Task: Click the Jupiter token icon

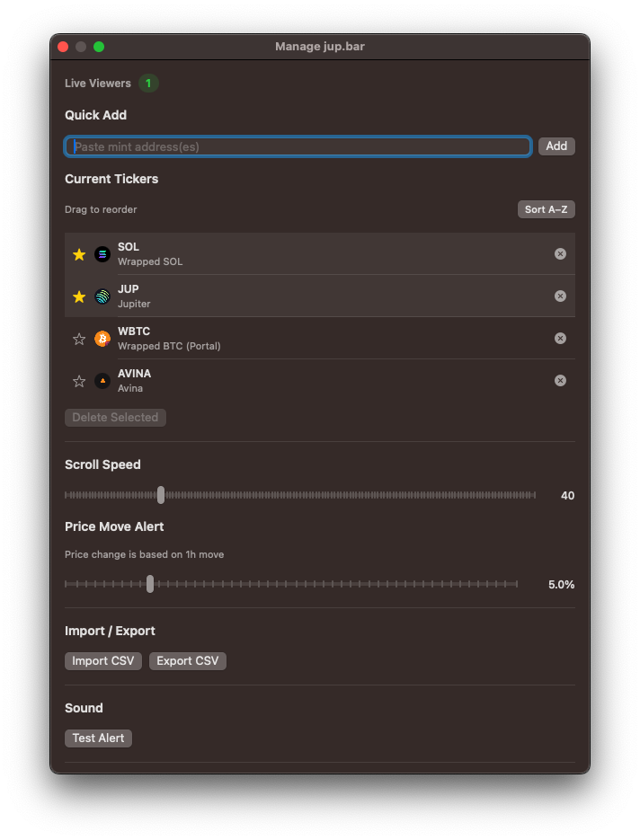Action: click(x=102, y=296)
